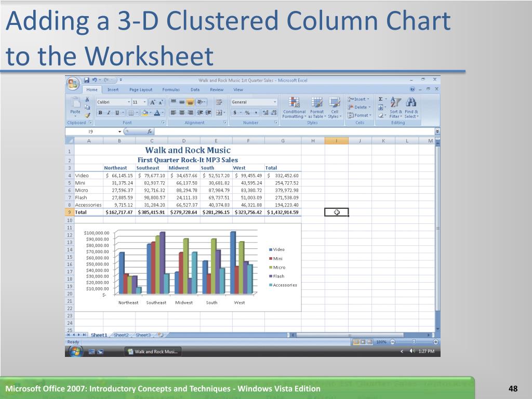Undo the last action
Screen dimensions: 532x399
click(95, 80)
